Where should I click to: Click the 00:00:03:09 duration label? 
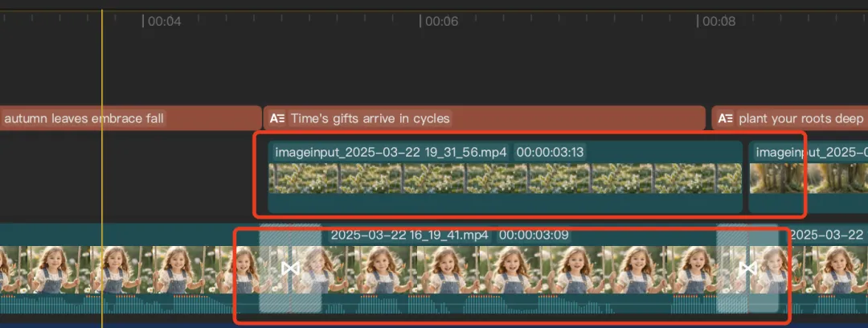(533, 235)
